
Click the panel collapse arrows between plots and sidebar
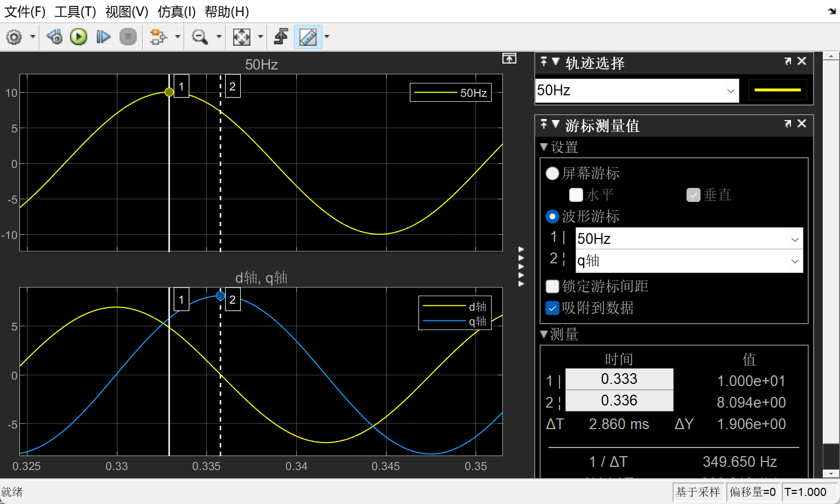(521, 267)
